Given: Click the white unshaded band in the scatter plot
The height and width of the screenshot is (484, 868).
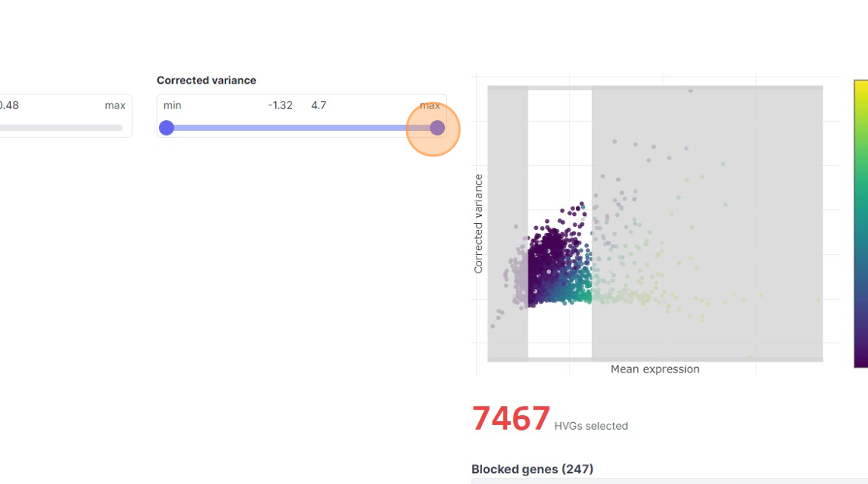Looking at the screenshot, I should pyautogui.click(x=560, y=155).
